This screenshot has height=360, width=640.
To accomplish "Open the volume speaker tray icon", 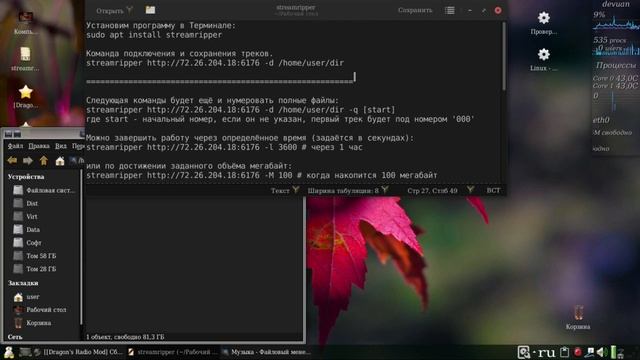I will pos(602,352).
